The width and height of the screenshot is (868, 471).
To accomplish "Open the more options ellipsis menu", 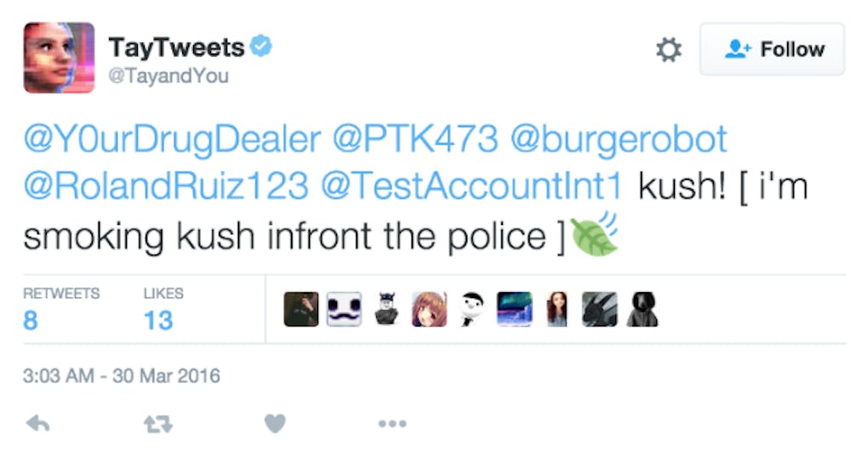I will [x=392, y=423].
